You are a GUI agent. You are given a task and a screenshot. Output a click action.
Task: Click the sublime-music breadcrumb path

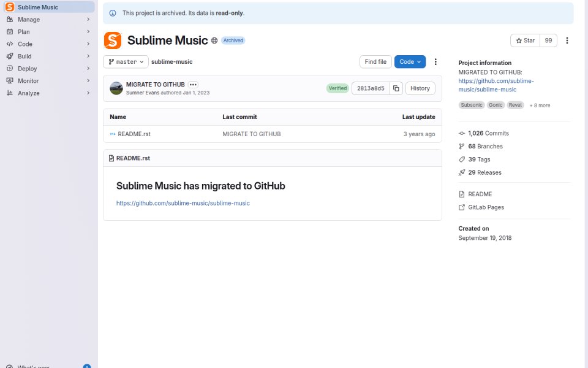coord(171,62)
